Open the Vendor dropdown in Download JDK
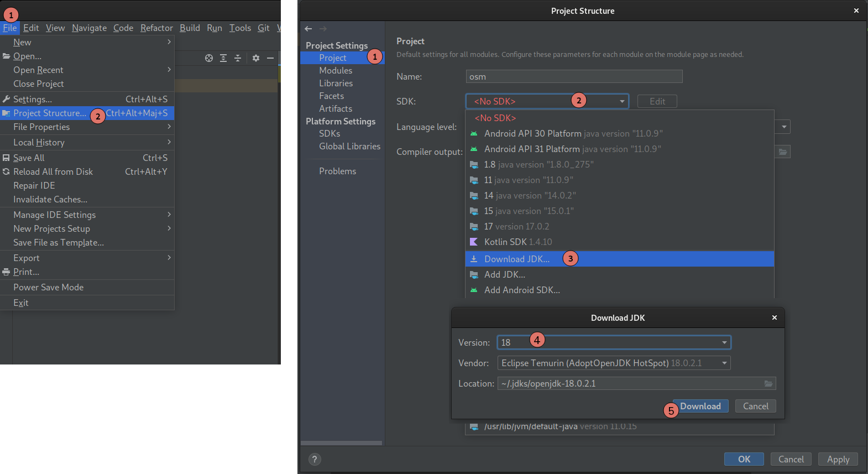The image size is (868, 474). [x=614, y=363]
